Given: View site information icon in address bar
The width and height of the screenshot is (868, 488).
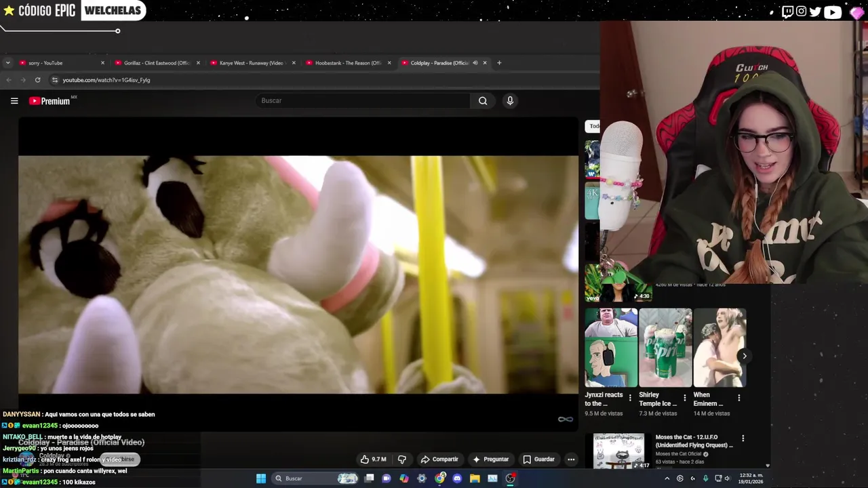Looking at the screenshot, I should coord(55,80).
